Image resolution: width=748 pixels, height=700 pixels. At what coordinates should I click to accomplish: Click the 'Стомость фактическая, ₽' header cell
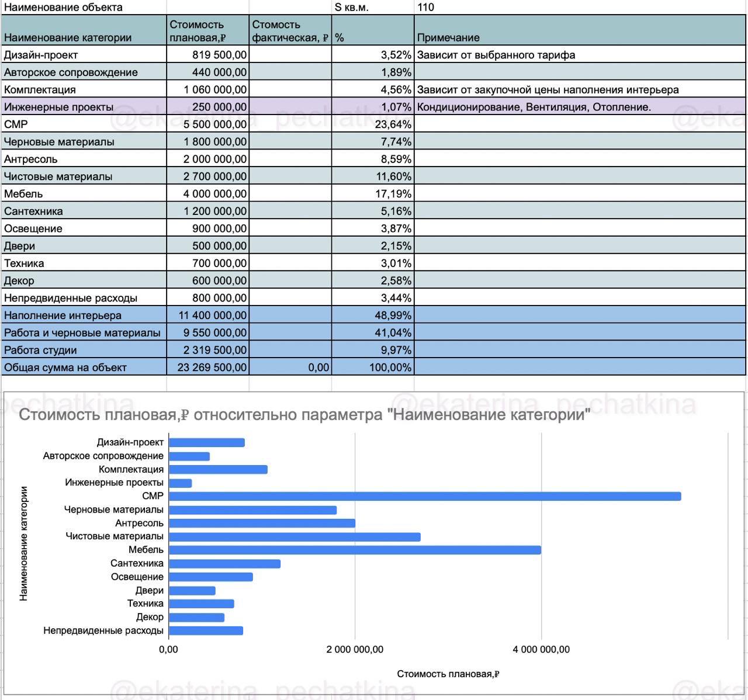[x=290, y=30]
